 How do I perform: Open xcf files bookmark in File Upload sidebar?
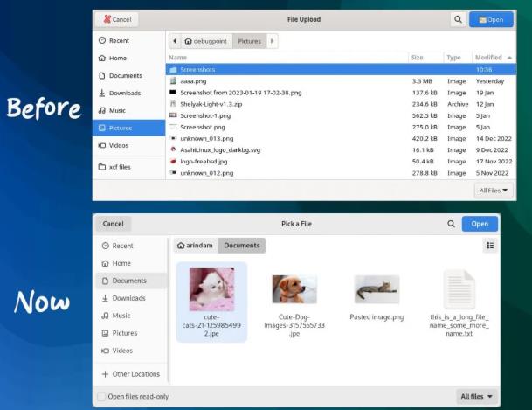[x=128, y=167]
